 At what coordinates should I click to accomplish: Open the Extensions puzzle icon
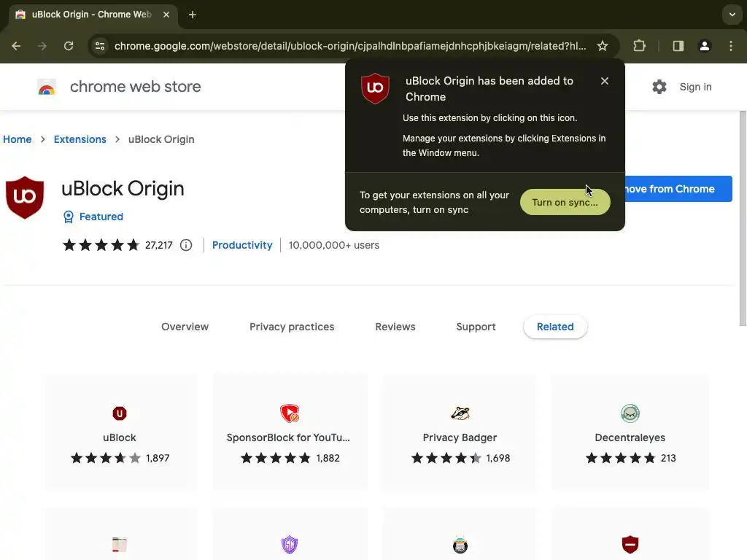pyautogui.click(x=639, y=46)
